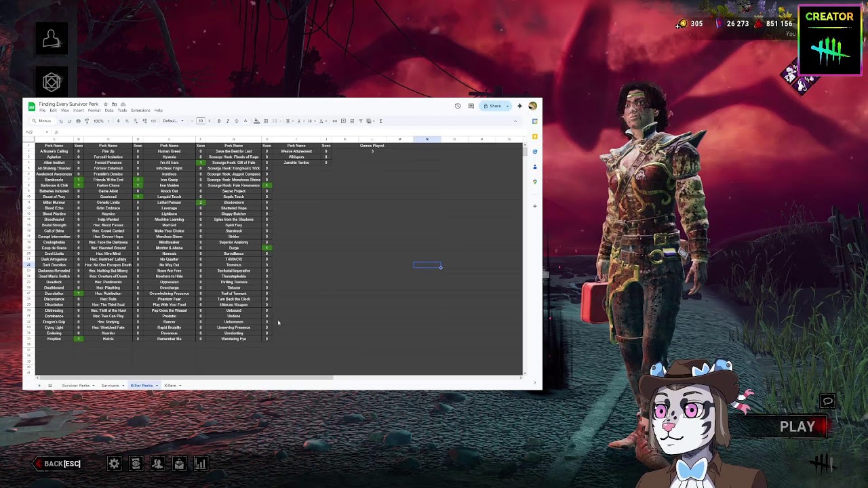868x488 pixels.
Task: Open the Google account avatar
Action: pyautogui.click(x=532, y=106)
